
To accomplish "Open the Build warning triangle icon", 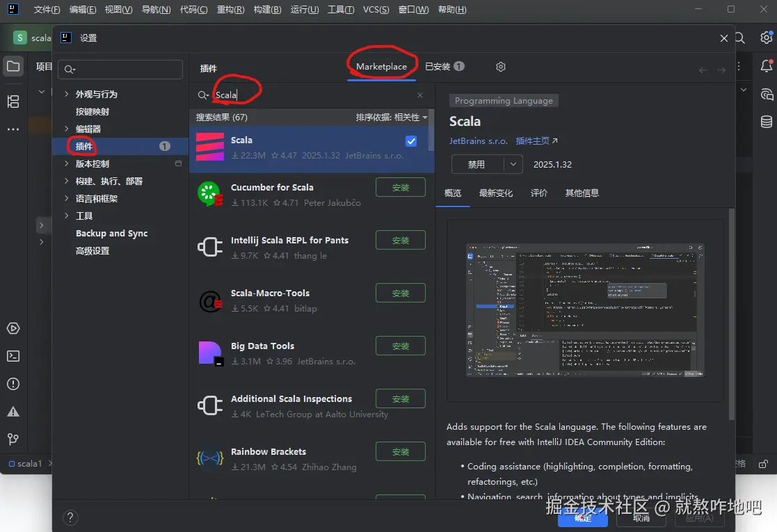I will (13, 412).
